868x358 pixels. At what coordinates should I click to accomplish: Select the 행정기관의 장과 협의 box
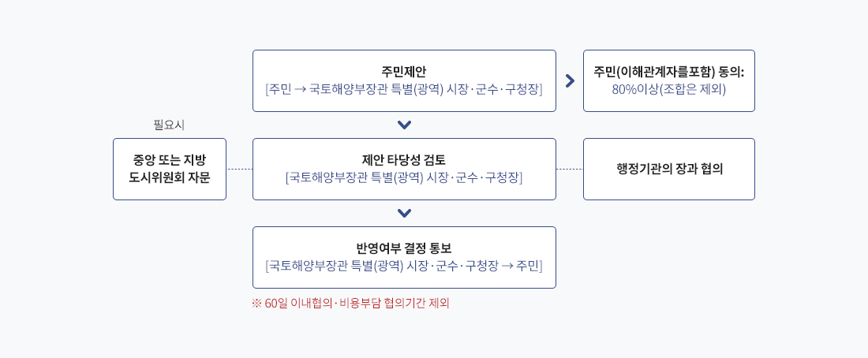tap(668, 169)
